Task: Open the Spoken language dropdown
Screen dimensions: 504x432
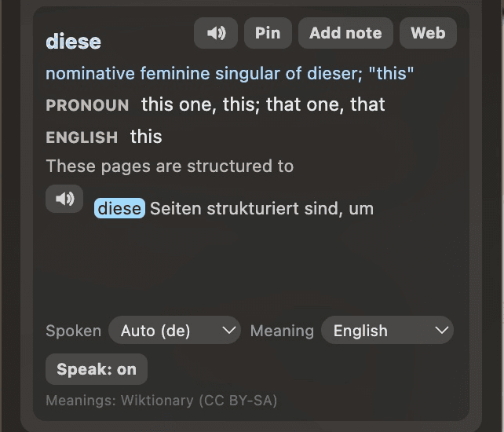Action: pos(174,330)
